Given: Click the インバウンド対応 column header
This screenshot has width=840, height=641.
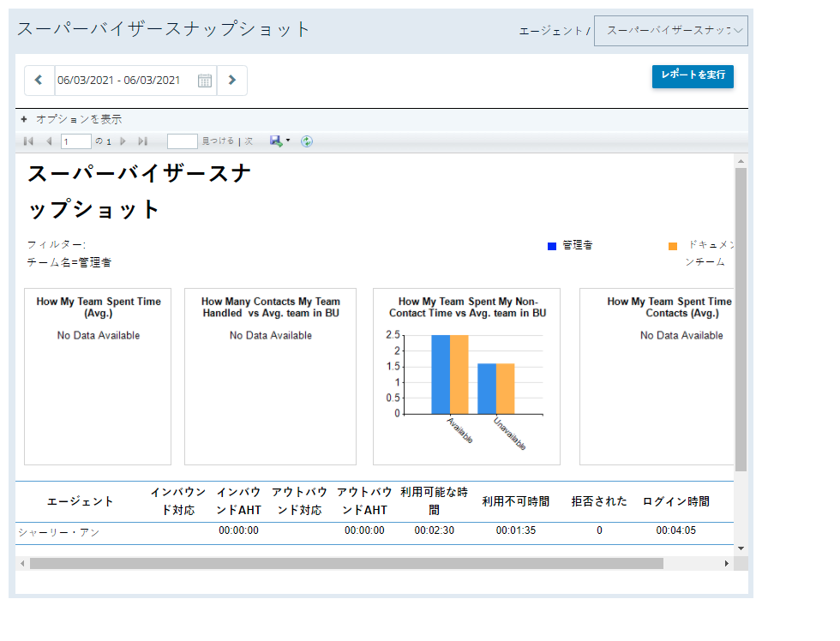Looking at the screenshot, I should pos(178,501).
